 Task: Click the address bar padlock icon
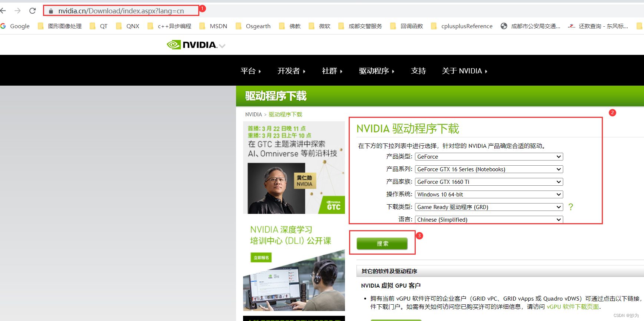click(51, 11)
